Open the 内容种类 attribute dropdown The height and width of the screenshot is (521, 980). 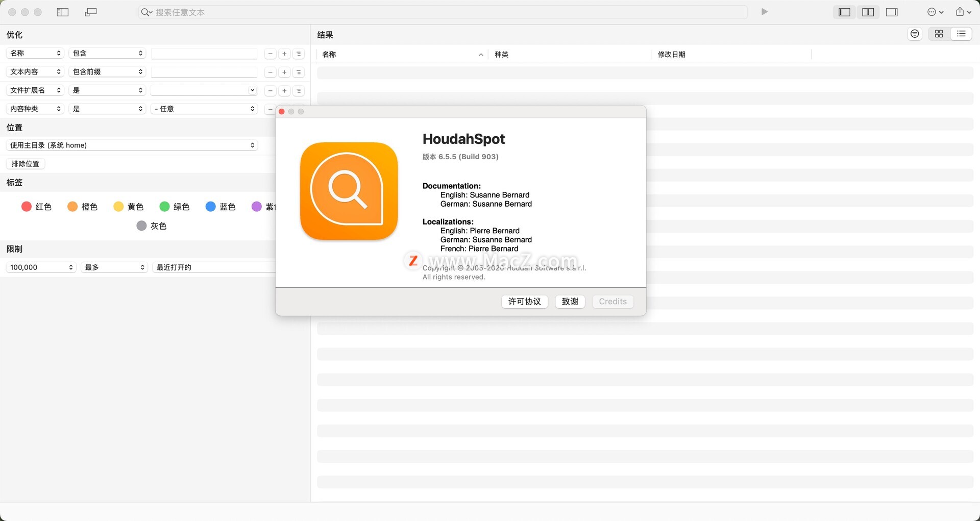pyautogui.click(x=35, y=109)
